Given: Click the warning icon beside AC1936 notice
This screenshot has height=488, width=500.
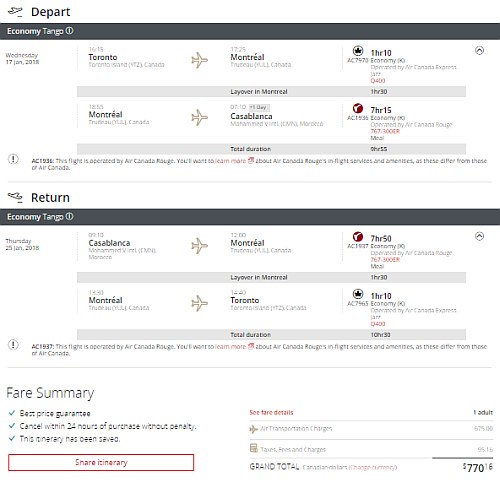Looking at the screenshot, I should pyautogui.click(x=13, y=159).
